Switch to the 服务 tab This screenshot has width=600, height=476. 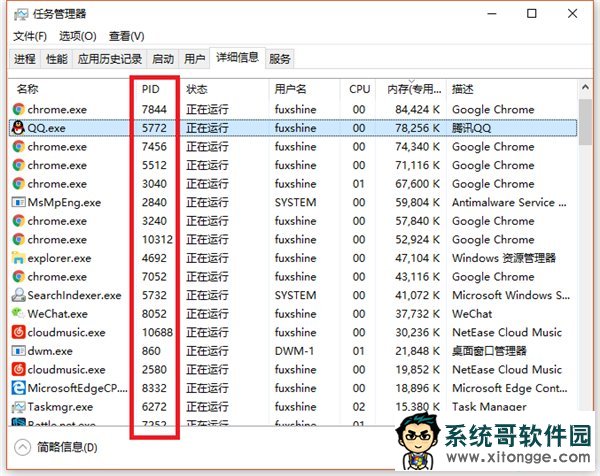(x=279, y=59)
